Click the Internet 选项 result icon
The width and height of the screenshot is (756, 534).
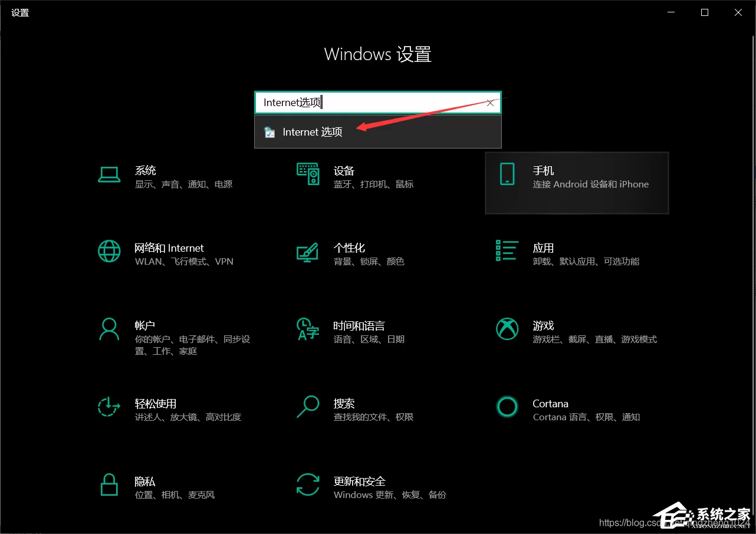[x=269, y=132]
